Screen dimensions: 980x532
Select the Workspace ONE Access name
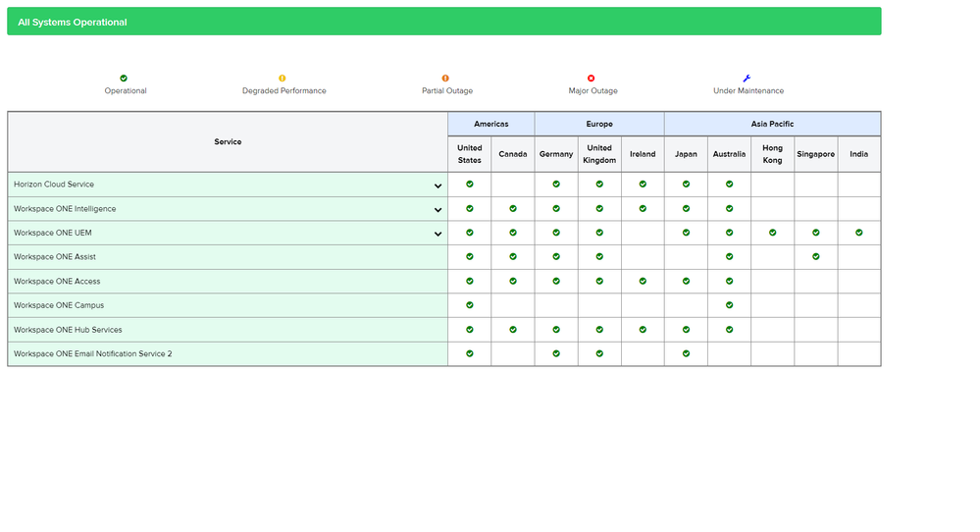pos(57,282)
